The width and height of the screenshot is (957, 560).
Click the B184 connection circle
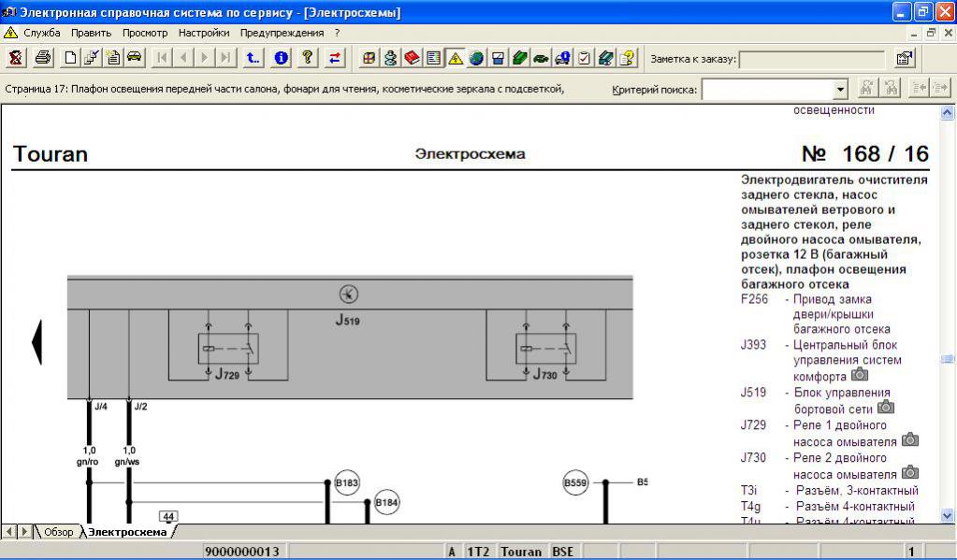[386, 503]
